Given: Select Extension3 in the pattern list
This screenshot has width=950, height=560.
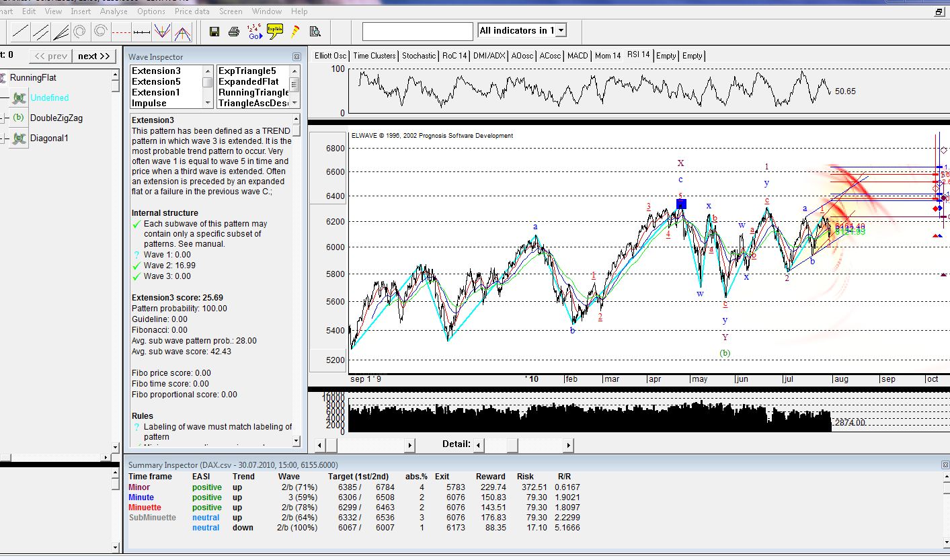Looking at the screenshot, I should coord(156,71).
